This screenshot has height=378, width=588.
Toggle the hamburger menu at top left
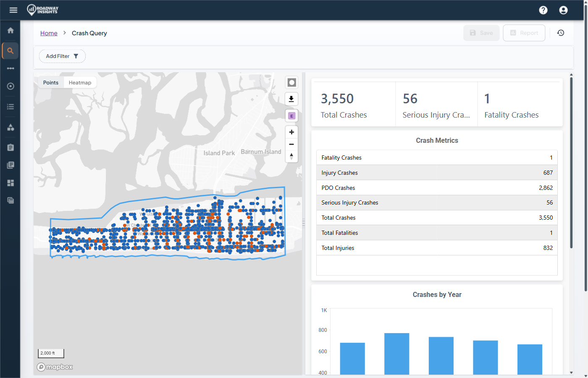tap(13, 10)
